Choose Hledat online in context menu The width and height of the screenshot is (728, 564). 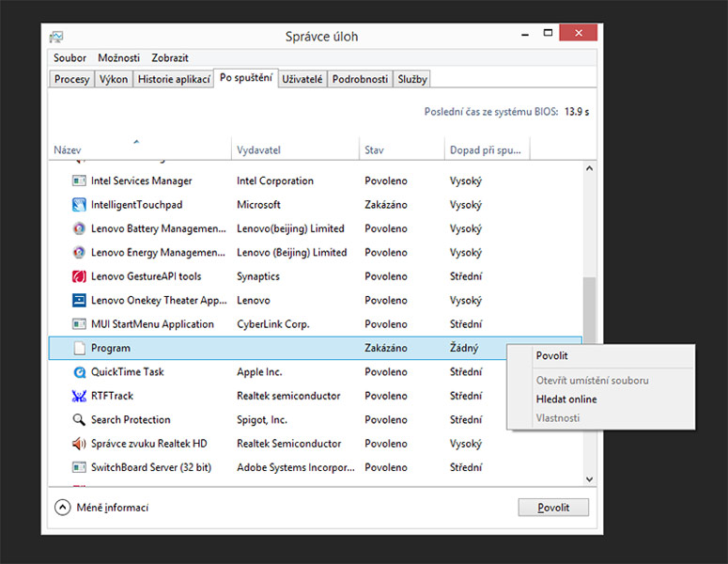click(x=601, y=399)
